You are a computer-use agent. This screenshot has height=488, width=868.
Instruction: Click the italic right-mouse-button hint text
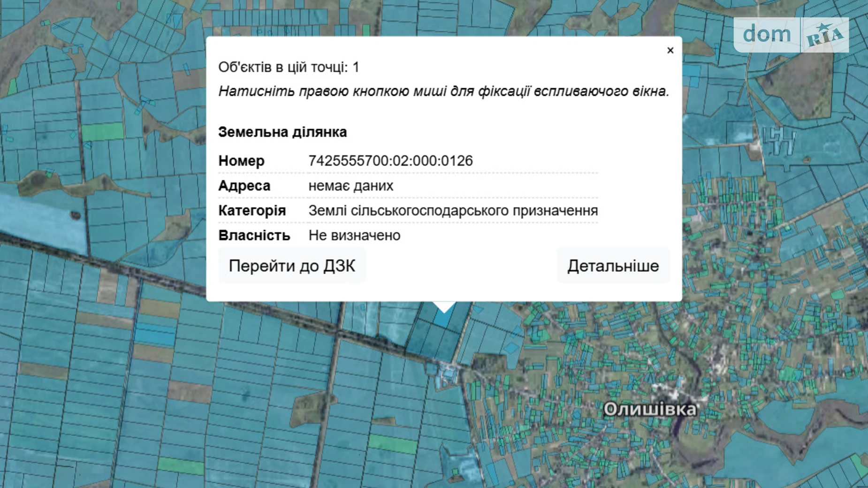point(443,91)
